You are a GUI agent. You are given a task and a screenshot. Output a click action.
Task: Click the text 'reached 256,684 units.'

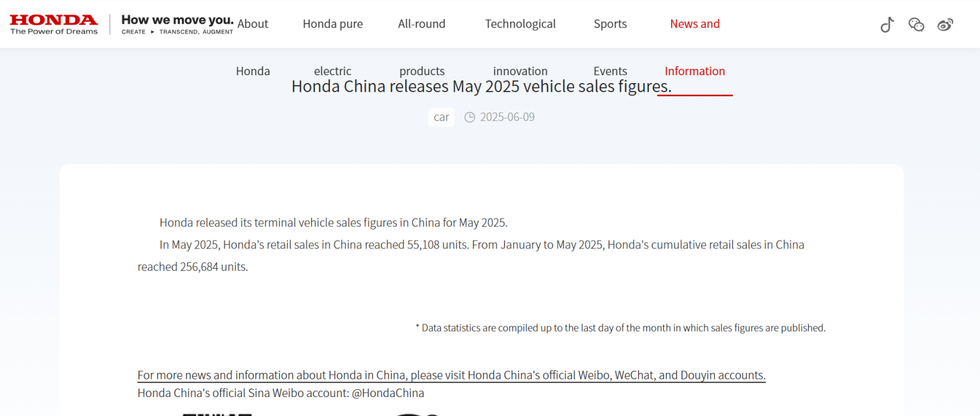coord(193,267)
